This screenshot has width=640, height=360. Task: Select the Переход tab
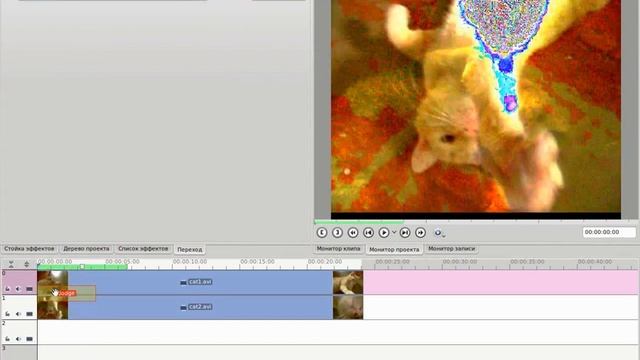(x=190, y=249)
